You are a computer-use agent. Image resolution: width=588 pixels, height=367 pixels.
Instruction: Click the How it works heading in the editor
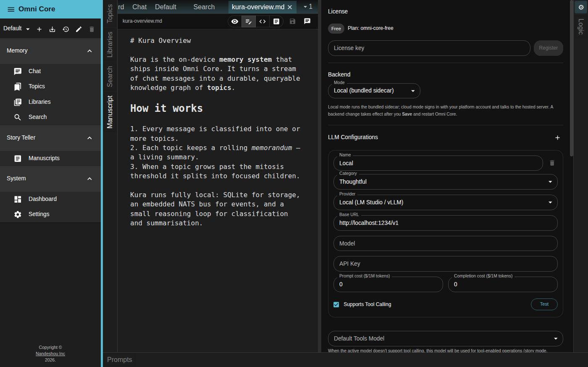[x=166, y=108]
